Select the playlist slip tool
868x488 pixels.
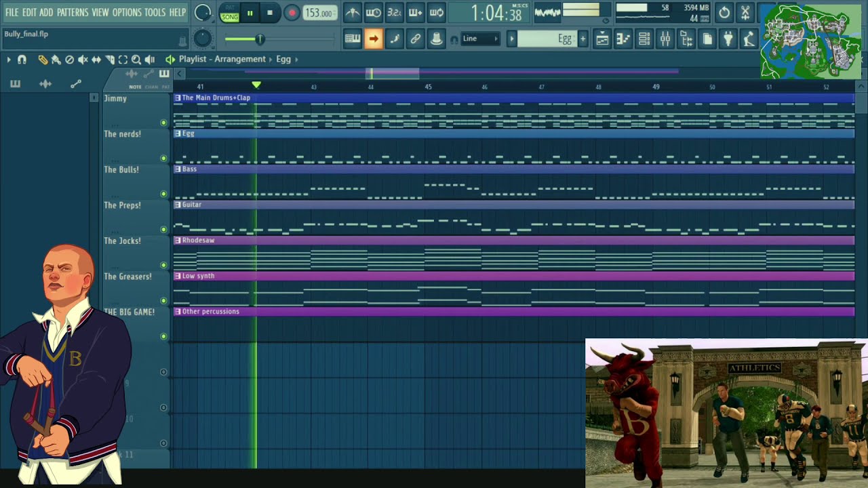point(96,60)
